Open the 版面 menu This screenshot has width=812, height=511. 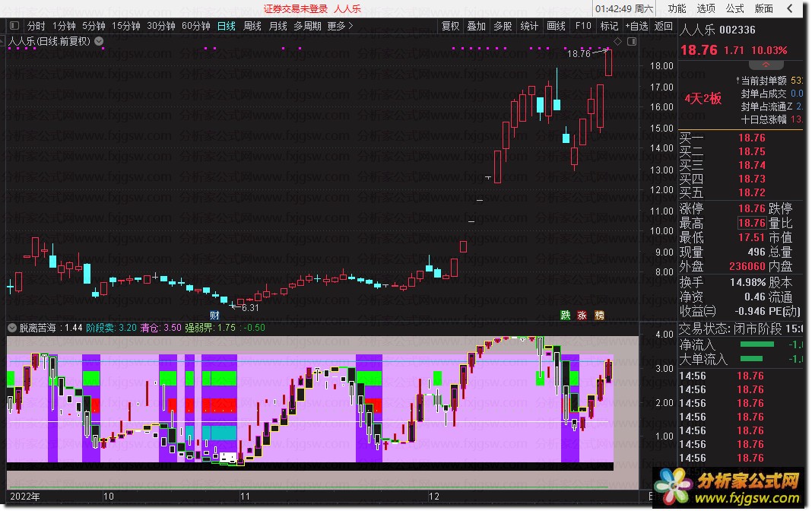click(x=763, y=8)
